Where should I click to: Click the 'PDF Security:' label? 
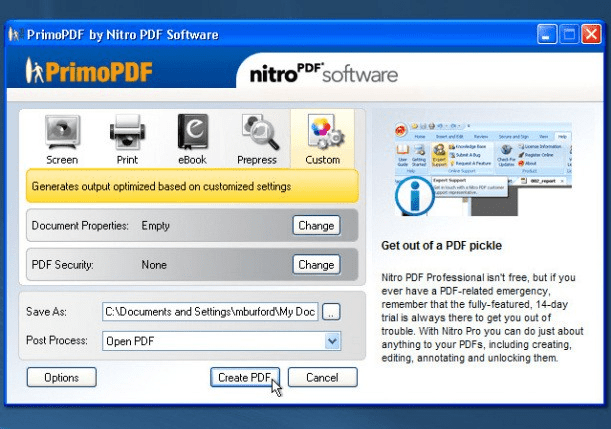click(x=62, y=265)
